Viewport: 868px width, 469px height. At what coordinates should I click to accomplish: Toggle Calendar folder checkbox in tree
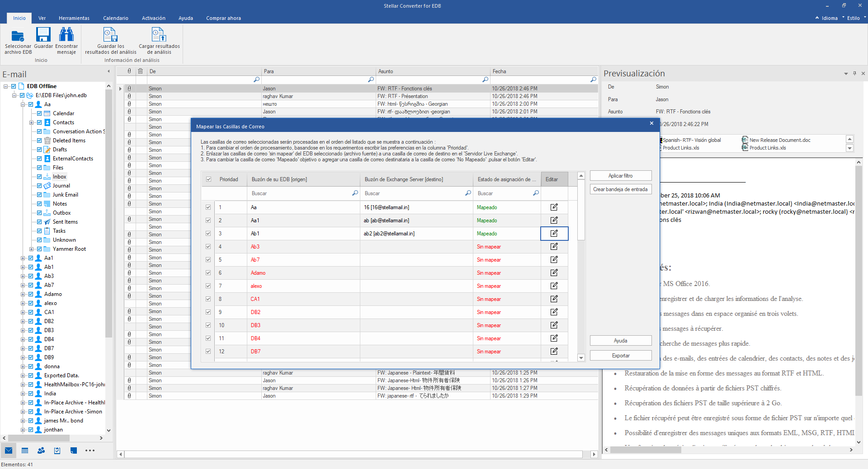pos(39,113)
